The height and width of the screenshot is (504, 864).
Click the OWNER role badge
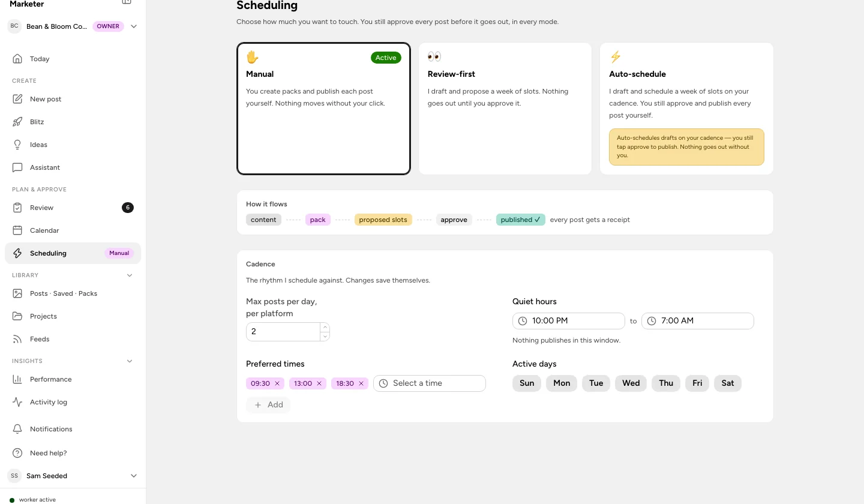pyautogui.click(x=108, y=26)
